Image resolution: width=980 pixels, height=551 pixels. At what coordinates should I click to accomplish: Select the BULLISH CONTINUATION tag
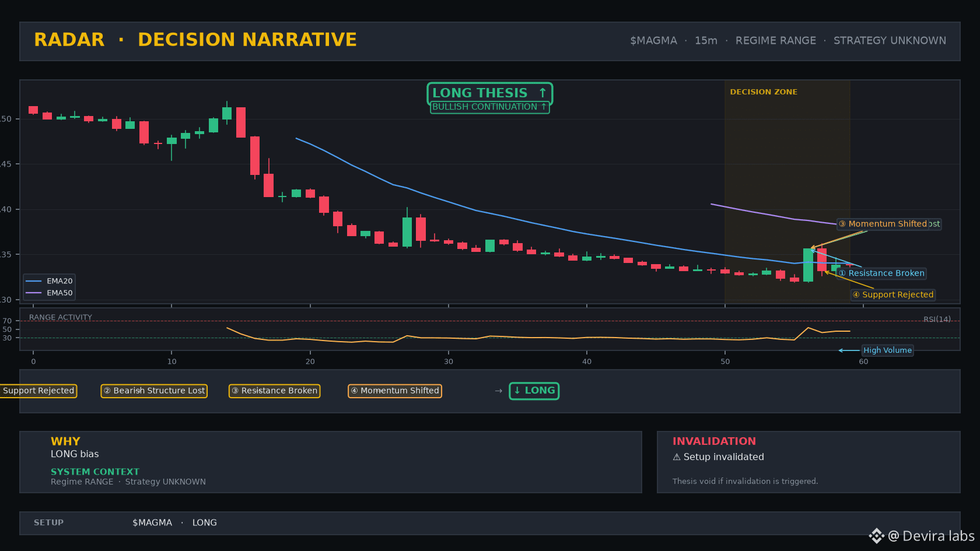[x=490, y=107]
